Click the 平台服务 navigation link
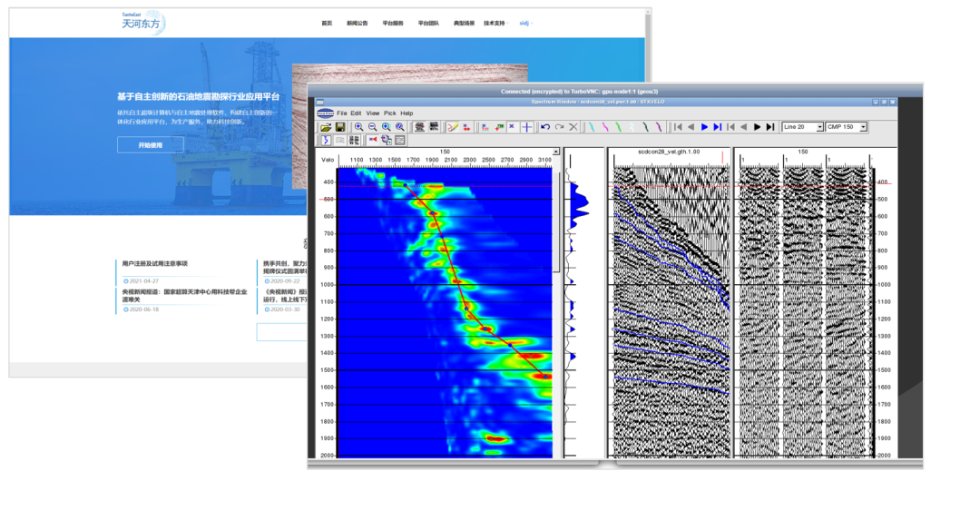 click(x=393, y=24)
